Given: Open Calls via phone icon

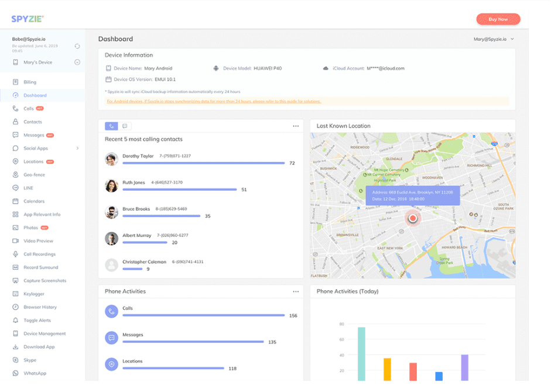Looking at the screenshot, I should [15, 109].
